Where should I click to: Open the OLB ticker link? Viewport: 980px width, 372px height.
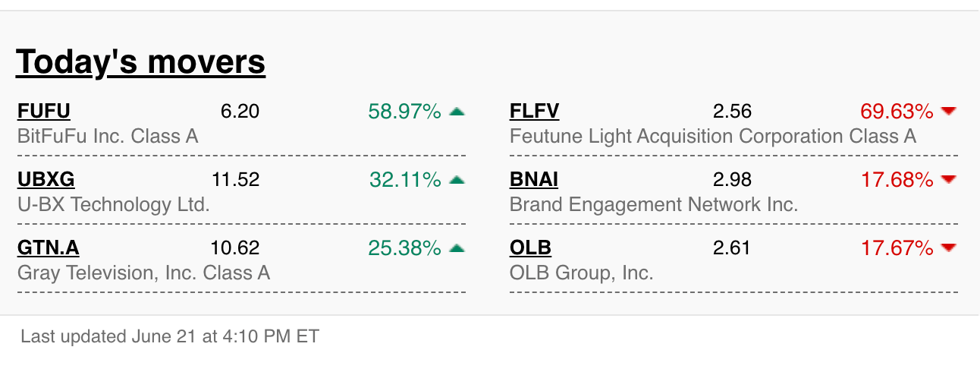[530, 248]
